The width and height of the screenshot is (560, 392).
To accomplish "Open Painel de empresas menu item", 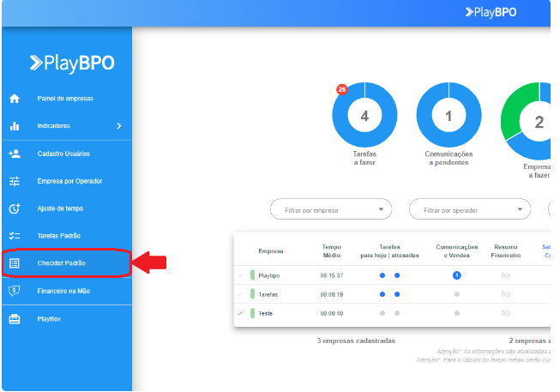I will (x=67, y=99).
